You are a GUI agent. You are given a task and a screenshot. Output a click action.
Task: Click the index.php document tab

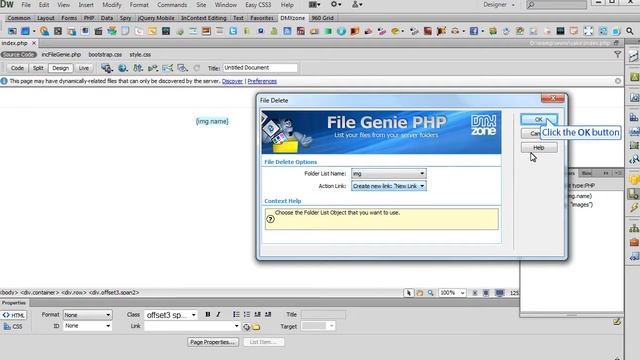tap(14, 43)
